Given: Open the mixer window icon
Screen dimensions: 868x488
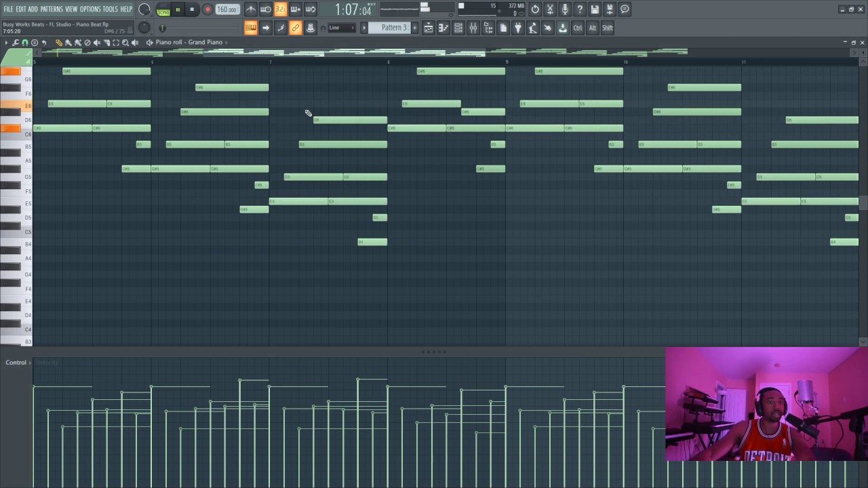Looking at the screenshot, I should click(473, 28).
